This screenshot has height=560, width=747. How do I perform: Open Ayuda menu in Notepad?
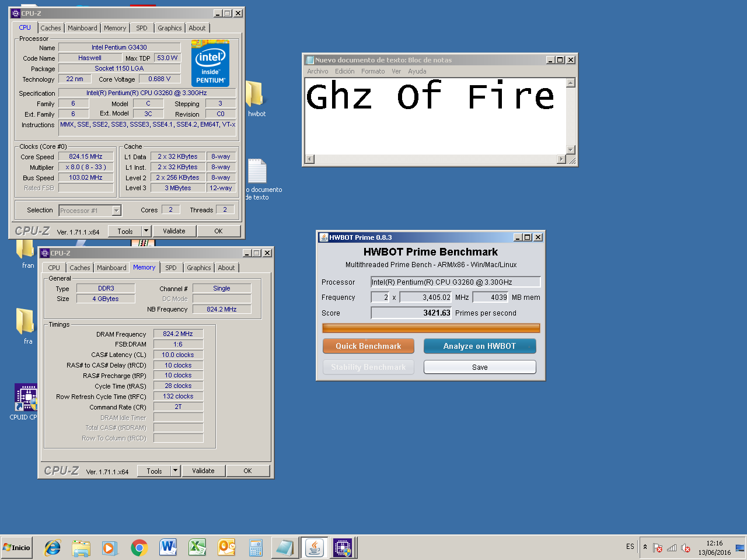(417, 71)
